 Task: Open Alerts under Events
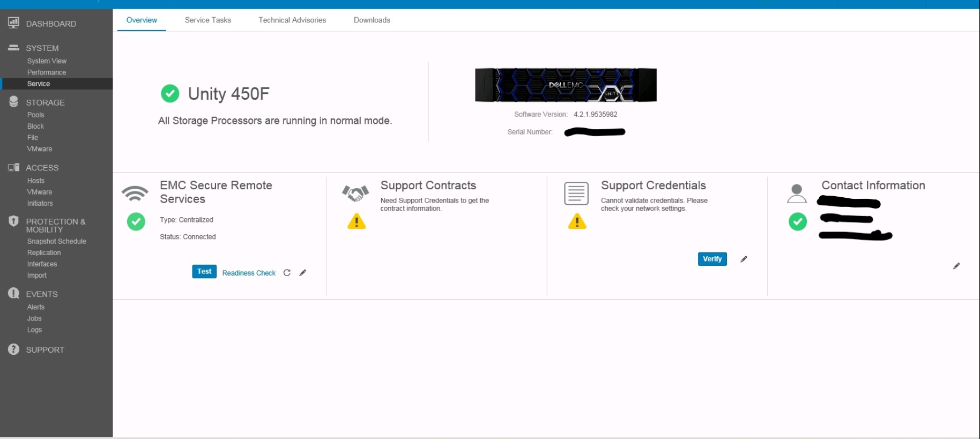tap(36, 307)
